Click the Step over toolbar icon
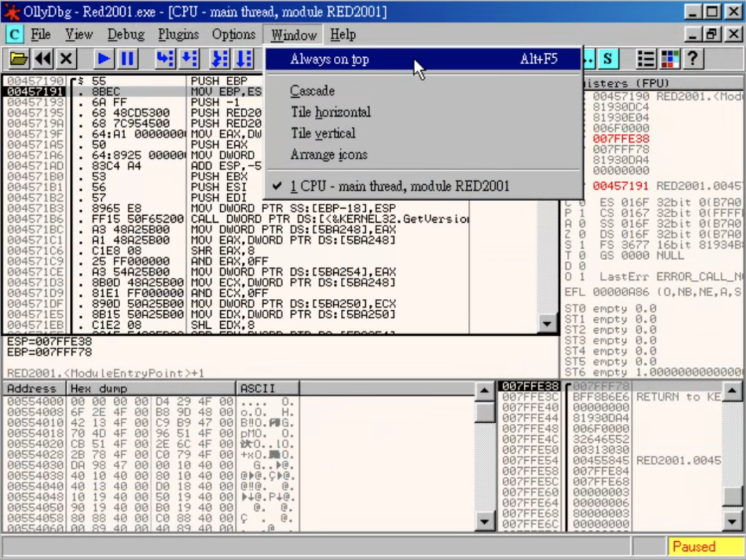This screenshot has width=746, height=560. click(x=189, y=59)
